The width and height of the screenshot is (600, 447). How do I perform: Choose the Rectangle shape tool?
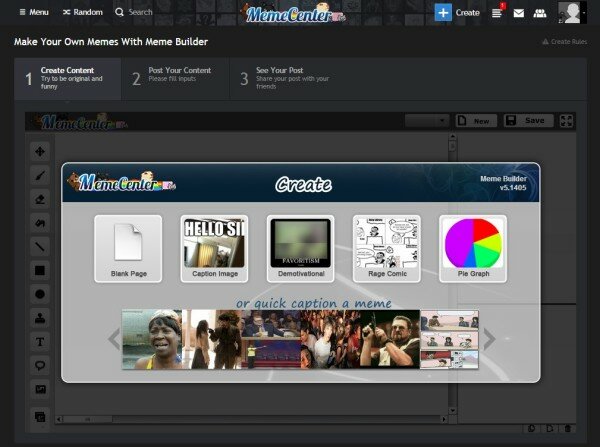(40, 270)
